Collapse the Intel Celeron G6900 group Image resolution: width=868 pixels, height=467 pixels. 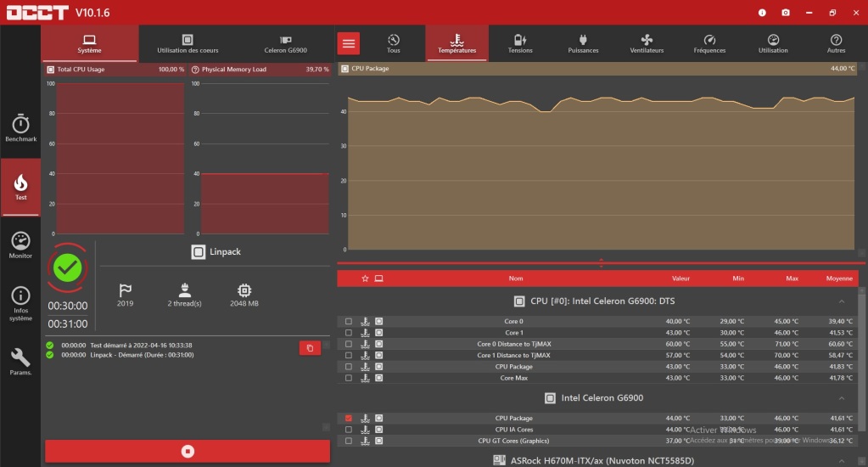(842, 397)
